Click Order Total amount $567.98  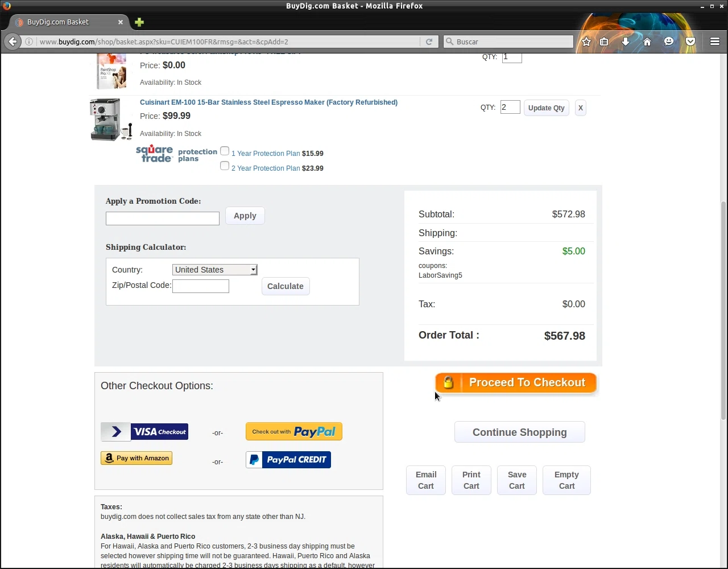564,336
